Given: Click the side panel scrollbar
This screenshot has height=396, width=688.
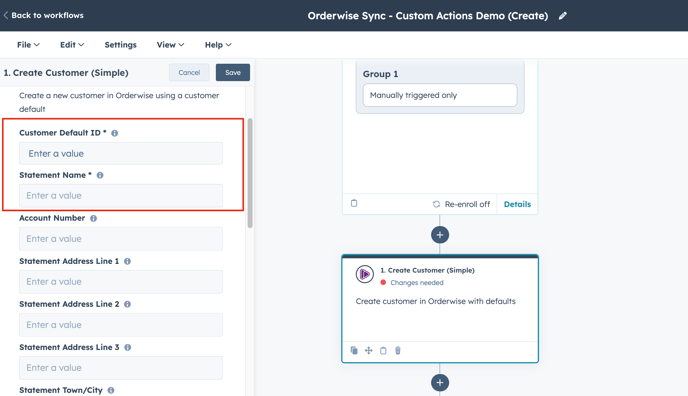Looking at the screenshot, I should click(x=250, y=173).
